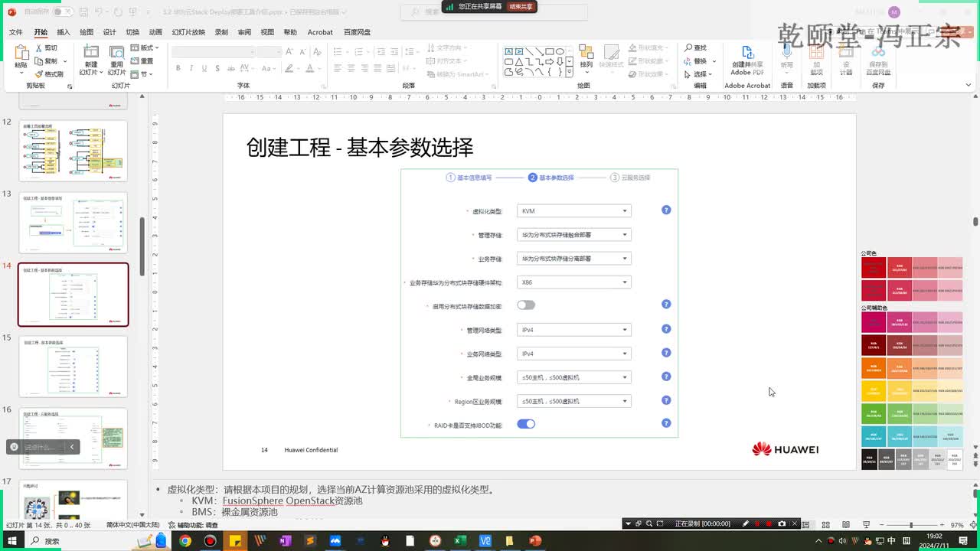This screenshot has width=980, height=551.
Task: Click Save to Baidu Netdisk (保存到百度网盘) icon
Action: point(877,51)
